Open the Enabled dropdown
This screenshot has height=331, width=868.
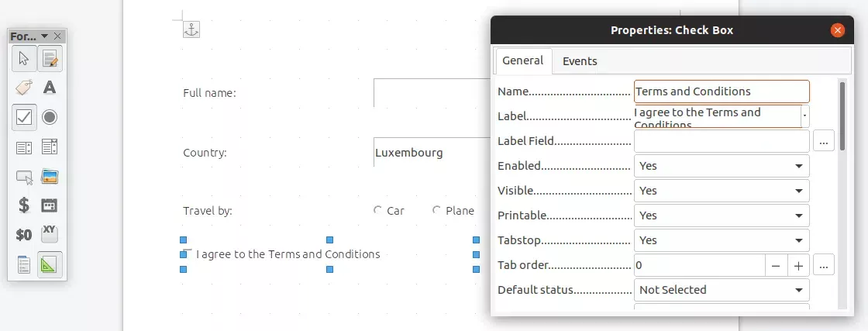721,166
